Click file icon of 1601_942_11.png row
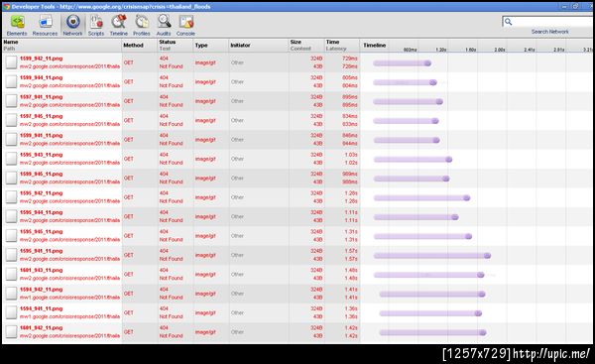The height and width of the screenshot is (364, 595). (x=11, y=331)
